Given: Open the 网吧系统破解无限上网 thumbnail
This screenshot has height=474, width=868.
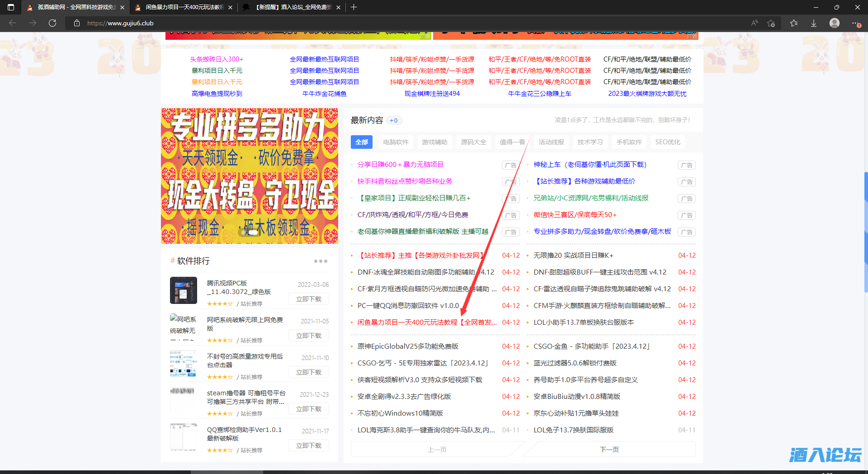Looking at the screenshot, I should [184, 327].
